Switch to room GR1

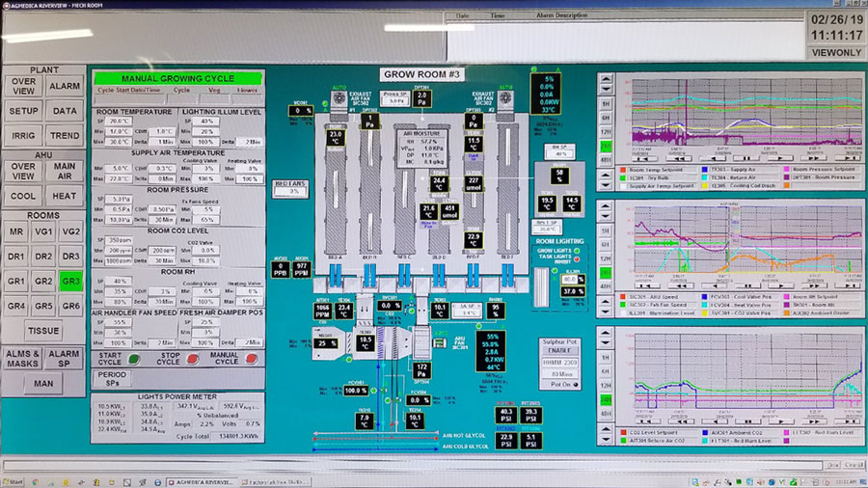click(x=16, y=281)
